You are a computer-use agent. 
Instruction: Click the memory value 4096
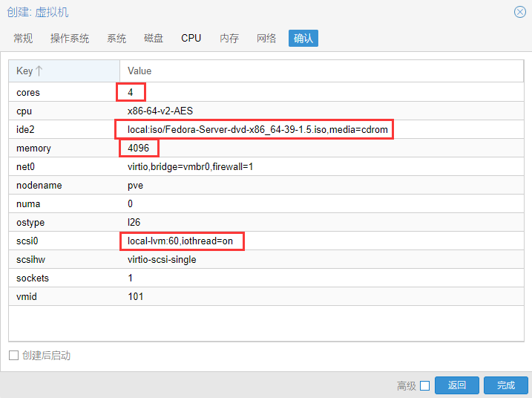(139, 149)
